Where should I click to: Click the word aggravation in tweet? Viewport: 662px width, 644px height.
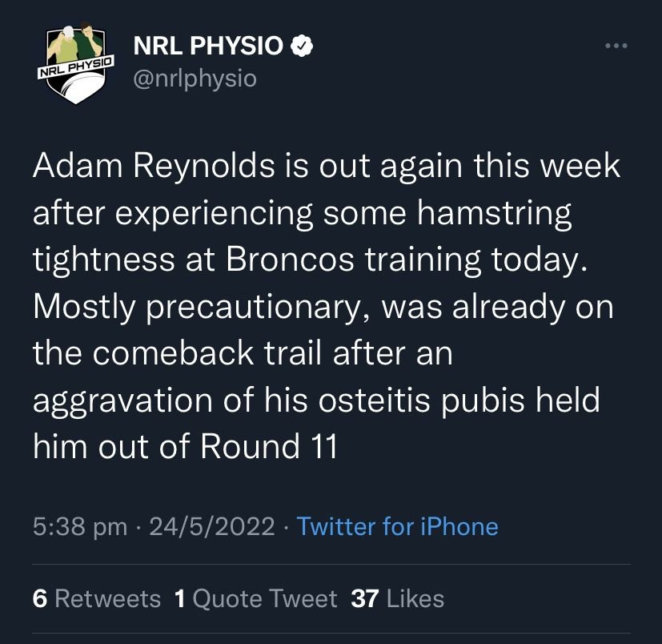(x=122, y=401)
